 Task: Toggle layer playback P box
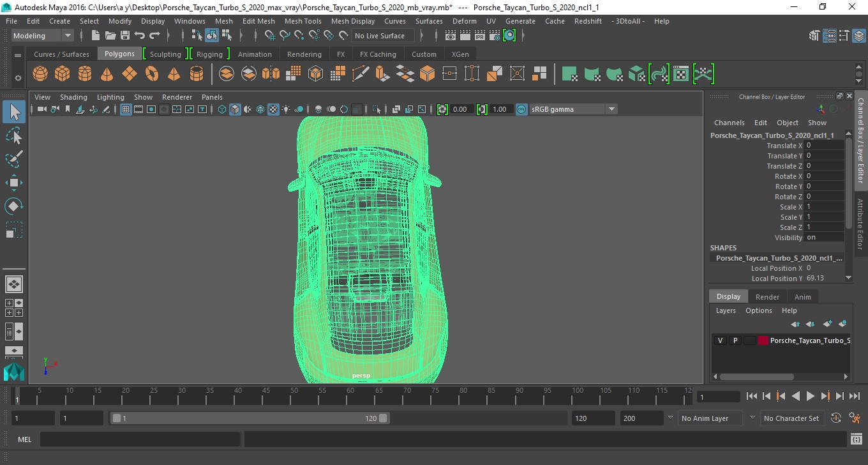[735, 340]
